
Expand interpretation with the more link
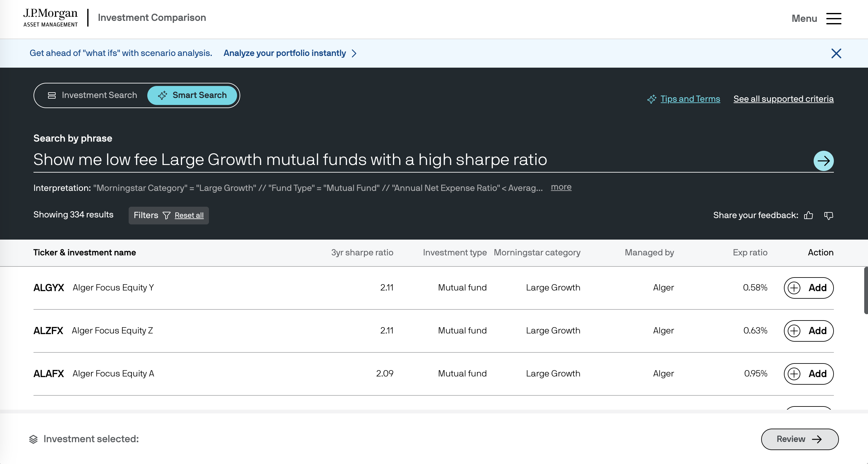(x=561, y=187)
